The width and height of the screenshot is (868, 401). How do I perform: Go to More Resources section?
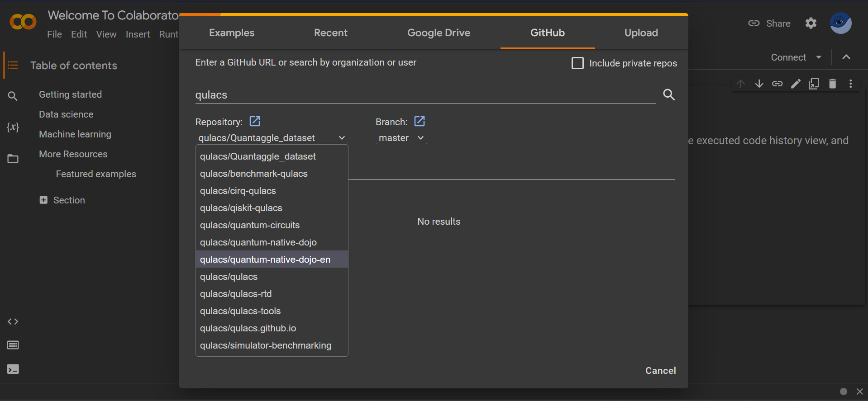pos(73,154)
